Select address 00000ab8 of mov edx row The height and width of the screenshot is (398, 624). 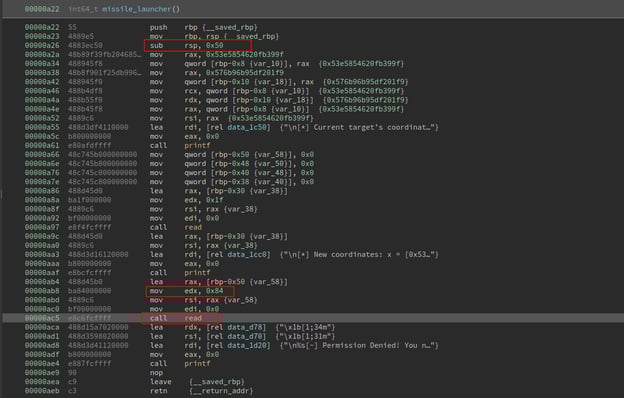pos(42,291)
